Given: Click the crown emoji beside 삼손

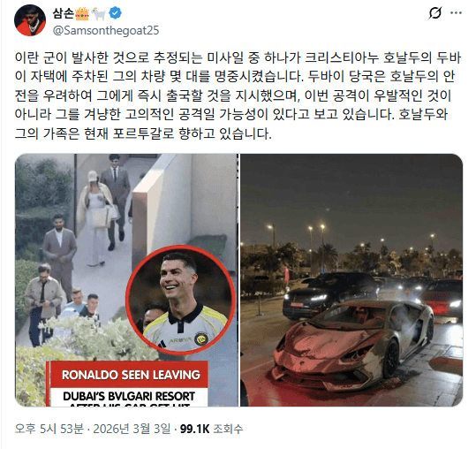Looking at the screenshot, I should [82, 13].
